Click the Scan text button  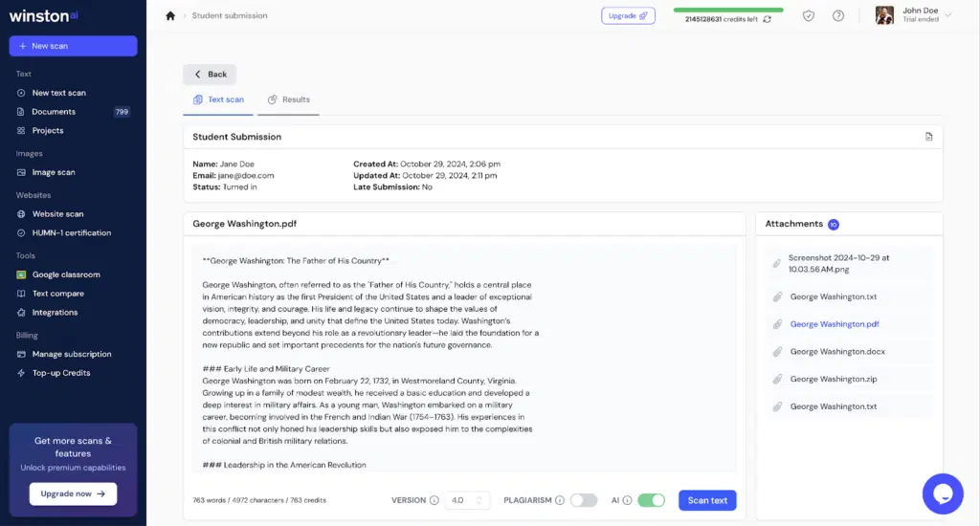point(707,500)
